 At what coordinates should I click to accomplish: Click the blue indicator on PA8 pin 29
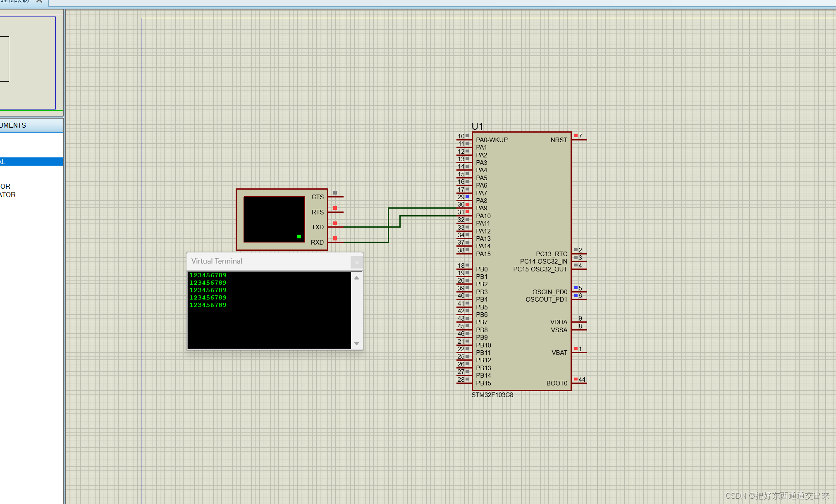[x=467, y=197]
